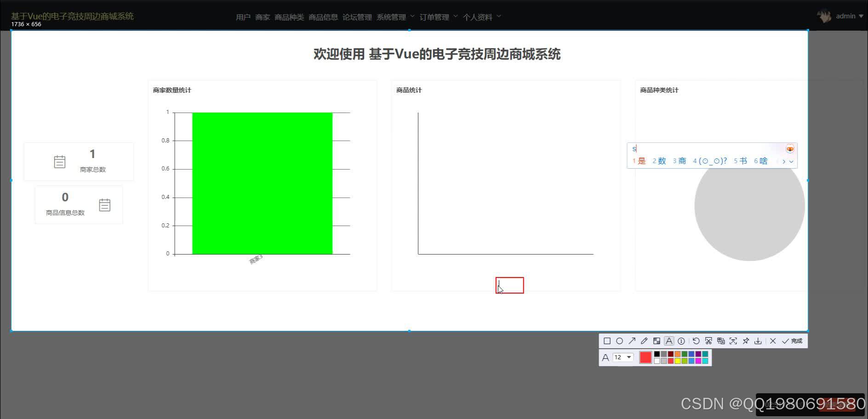
Task: Expand the font size dropdown showing 12
Action: pos(629,357)
